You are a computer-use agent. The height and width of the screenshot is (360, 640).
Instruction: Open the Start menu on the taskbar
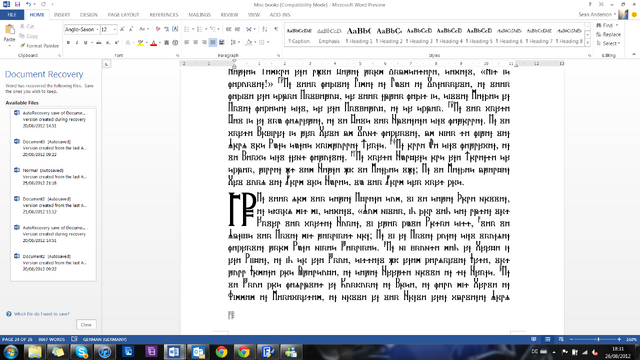(x=11, y=352)
